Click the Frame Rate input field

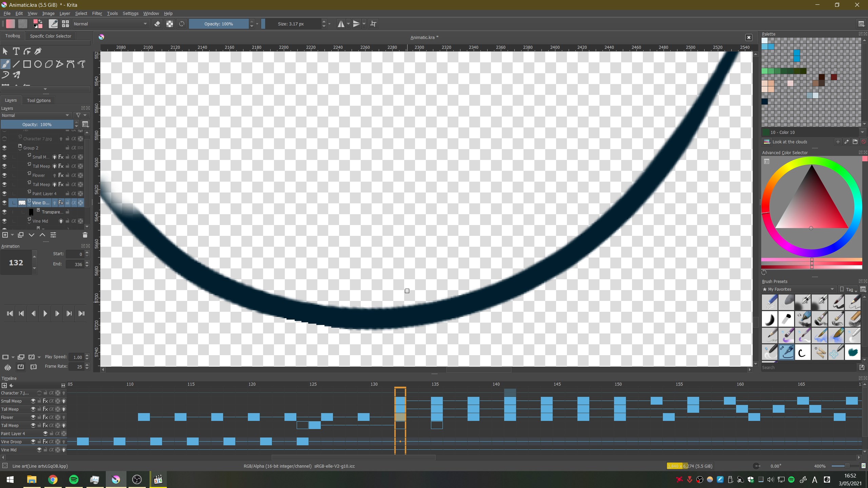coord(76,366)
